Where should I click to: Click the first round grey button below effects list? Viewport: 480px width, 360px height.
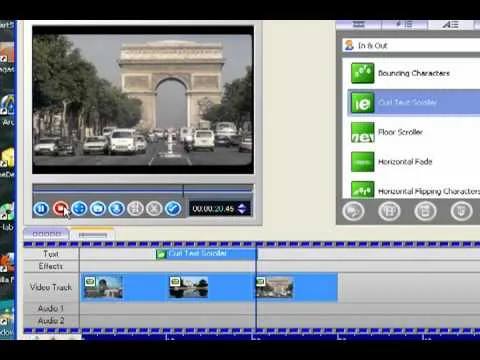click(x=353, y=211)
